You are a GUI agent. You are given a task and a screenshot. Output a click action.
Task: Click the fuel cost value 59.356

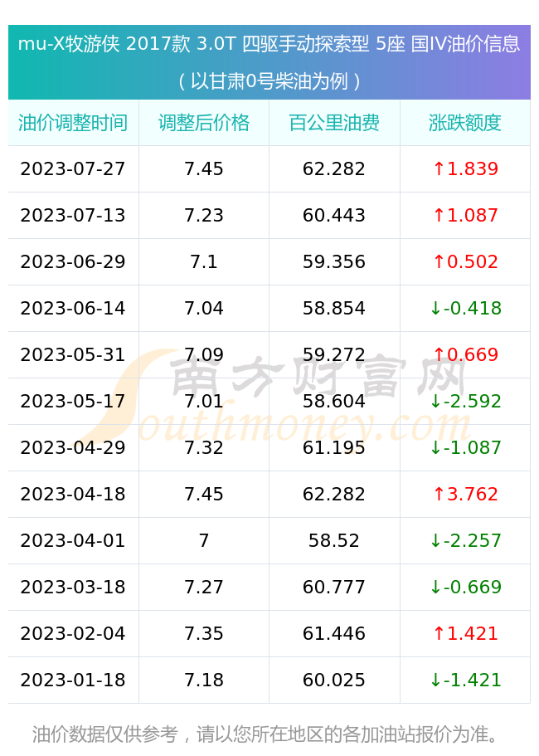coord(334,261)
